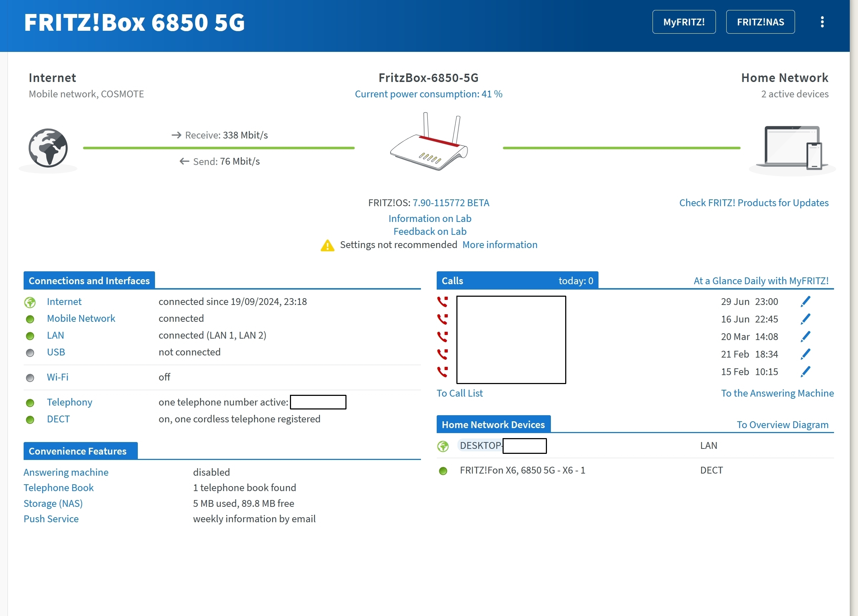The image size is (858, 616).
Task: Open Answering machine link
Action: pos(66,472)
